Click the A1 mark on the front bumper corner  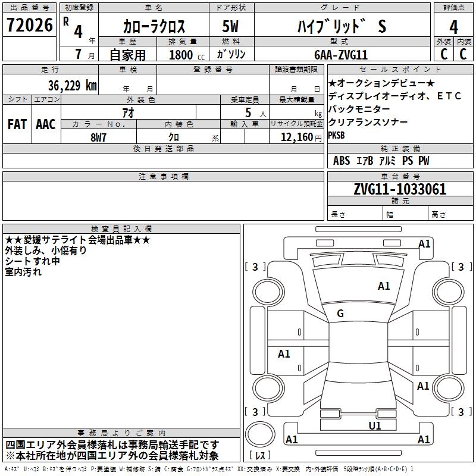424,243
